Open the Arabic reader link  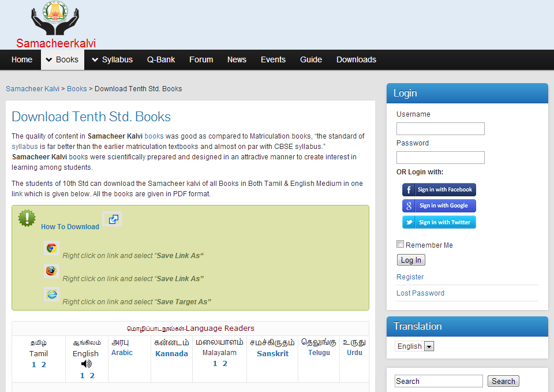coord(122,353)
